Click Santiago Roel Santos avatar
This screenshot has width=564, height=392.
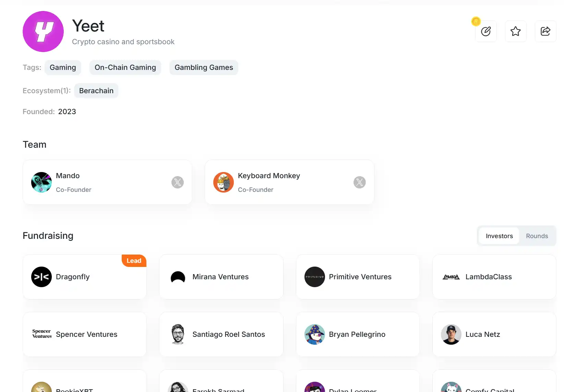178,334
